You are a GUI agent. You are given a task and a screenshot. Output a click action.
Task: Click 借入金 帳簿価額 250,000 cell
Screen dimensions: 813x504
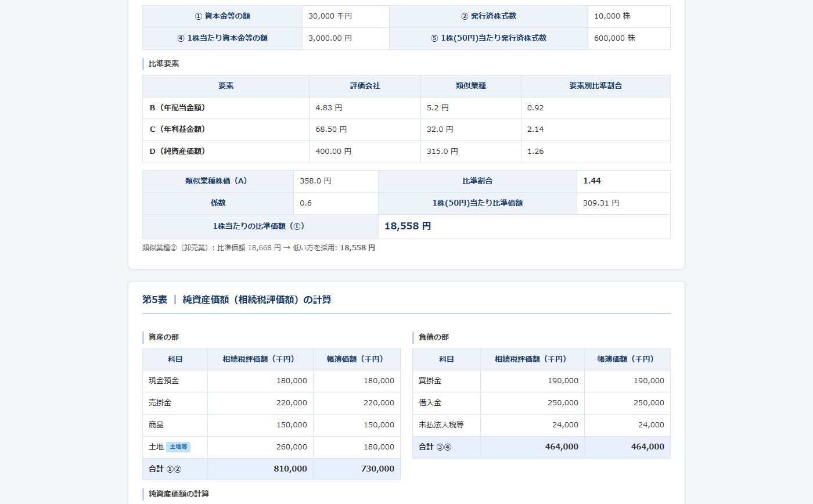pyautogui.click(x=627, y=403)
